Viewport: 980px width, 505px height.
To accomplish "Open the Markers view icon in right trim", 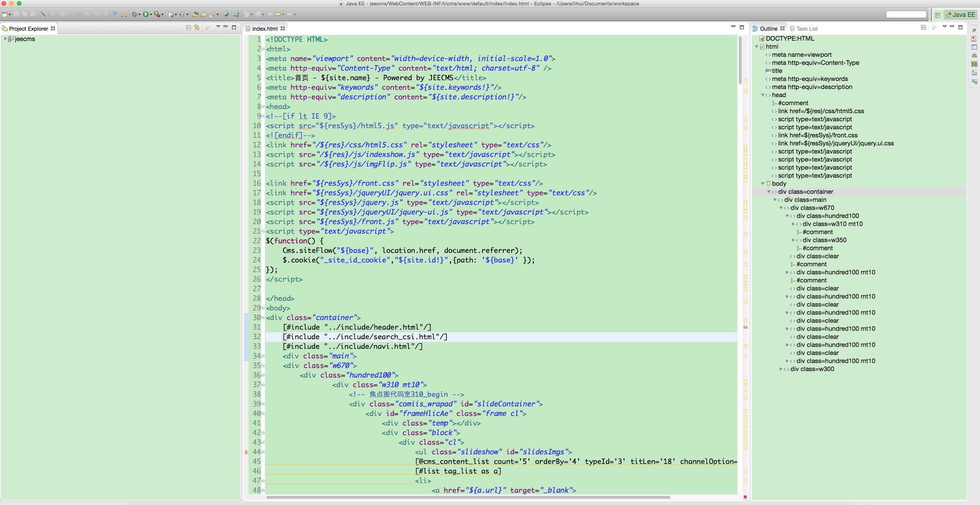I will [x=974, y=39].
